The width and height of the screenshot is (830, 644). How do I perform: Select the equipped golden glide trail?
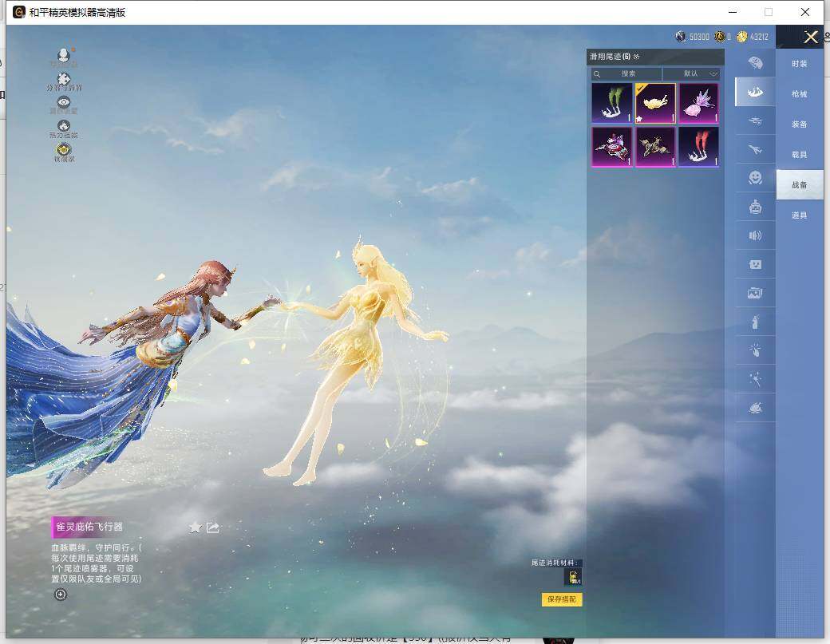[655, 103]
